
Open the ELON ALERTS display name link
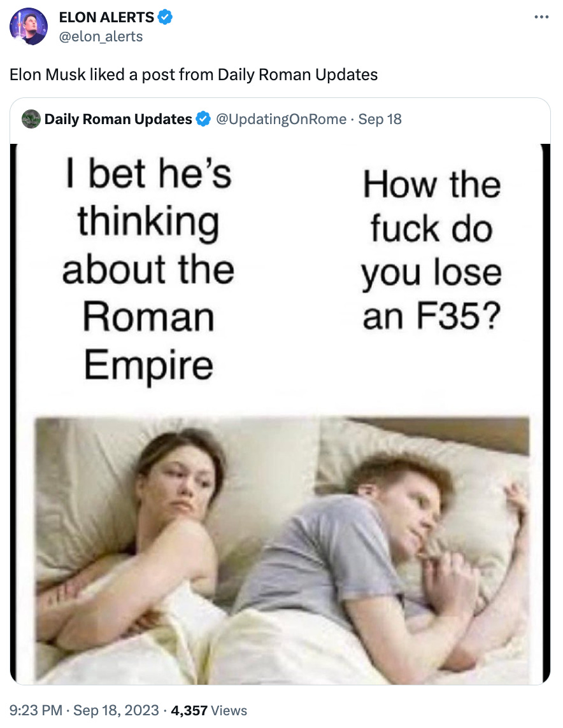point(106,17)
